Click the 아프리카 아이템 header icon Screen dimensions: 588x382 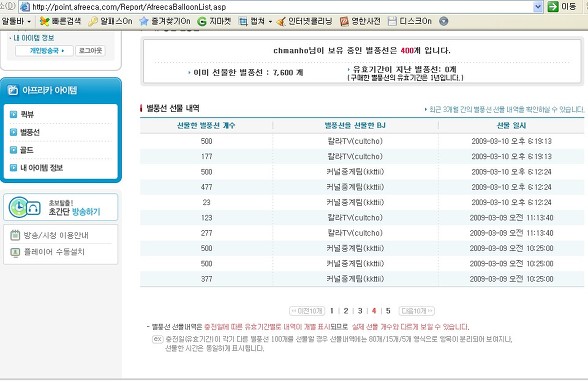13,90
